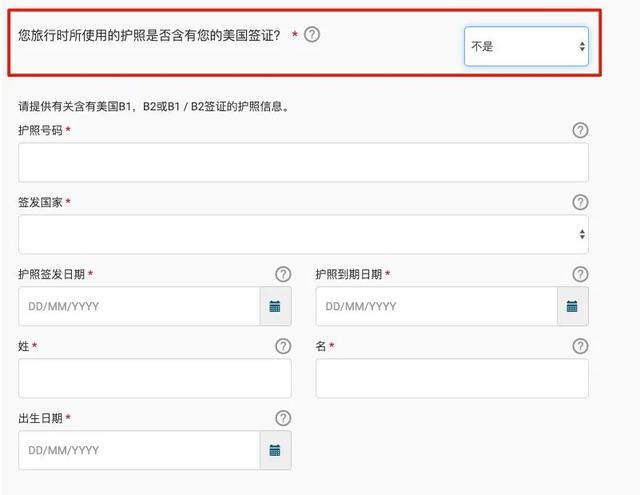Click the 出生日期 label

(x=40, y=418)
